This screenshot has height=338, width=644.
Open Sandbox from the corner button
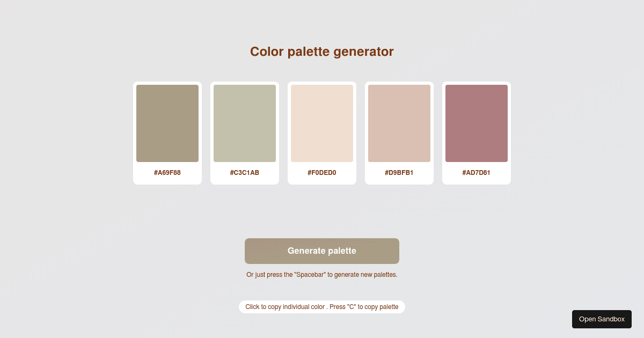point(602,319)
